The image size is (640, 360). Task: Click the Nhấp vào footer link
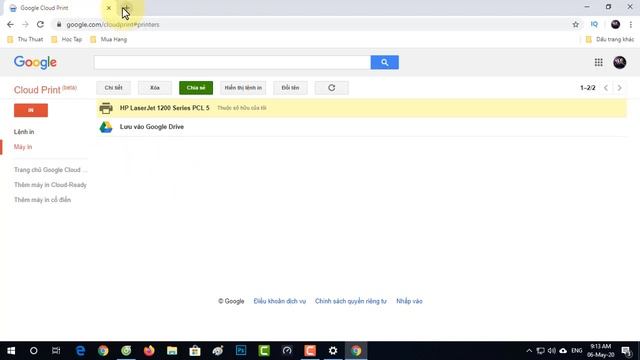[x=409, y=301]
